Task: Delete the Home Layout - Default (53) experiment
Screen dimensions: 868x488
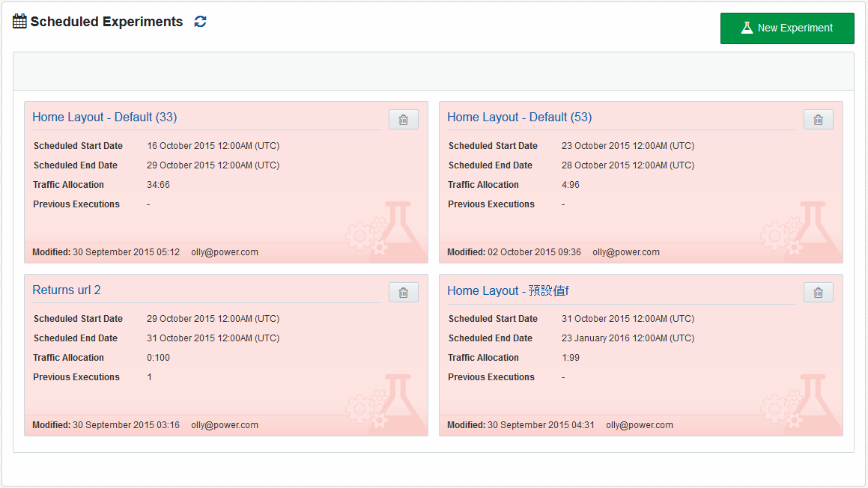Action: click(x=818, y=120)
